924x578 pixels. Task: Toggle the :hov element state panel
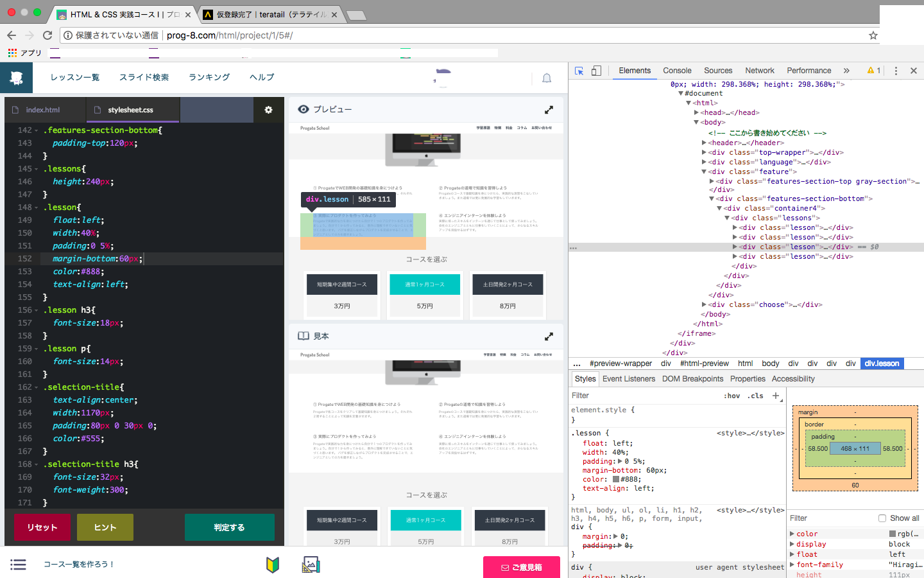point(732,396)
